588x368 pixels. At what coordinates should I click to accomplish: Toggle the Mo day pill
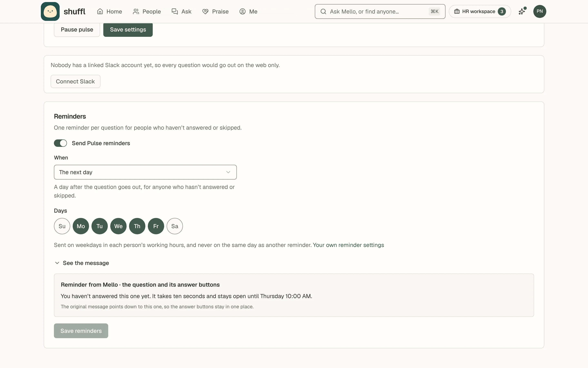81,226
